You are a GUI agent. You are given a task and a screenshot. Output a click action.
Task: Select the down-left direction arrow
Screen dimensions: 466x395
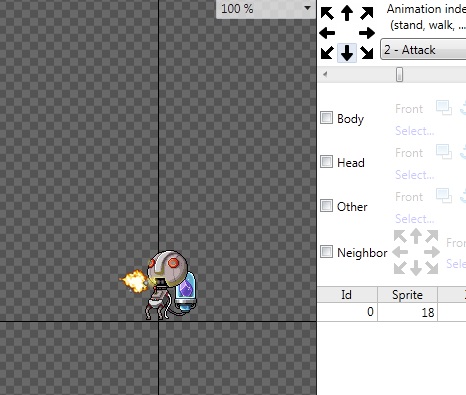(x=327, y=53)
